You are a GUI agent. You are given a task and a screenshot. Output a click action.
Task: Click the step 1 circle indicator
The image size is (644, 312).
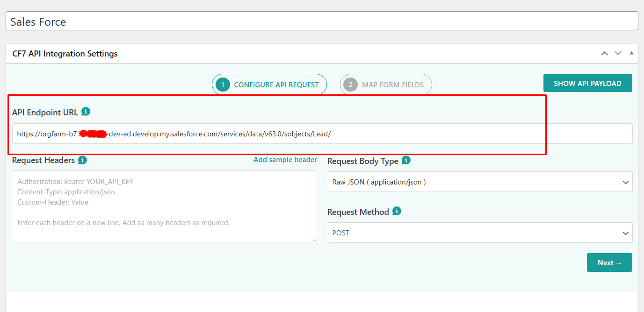(x=223, y=84)
